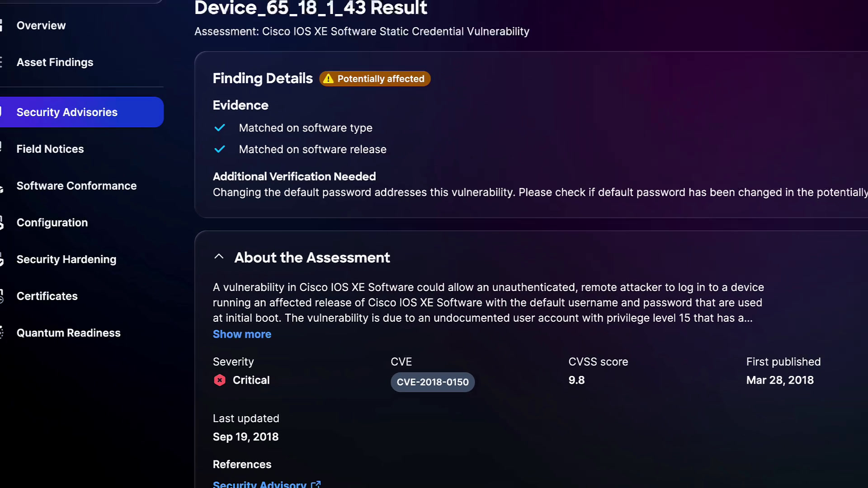The height and width of the screenshot is (488, 868).
Task: Collapse the About the Assessment section
Action: tap(219, 257)
